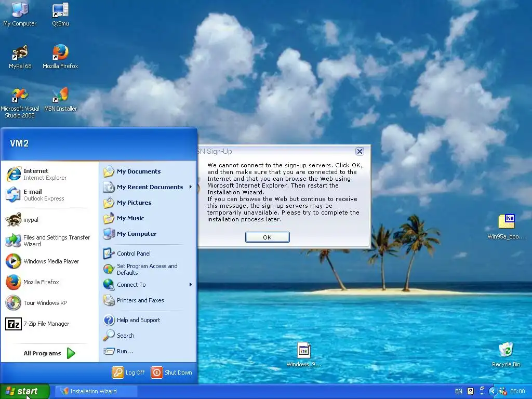Select the Win95a_boo... ISO file on desktop

pos(506,227)
